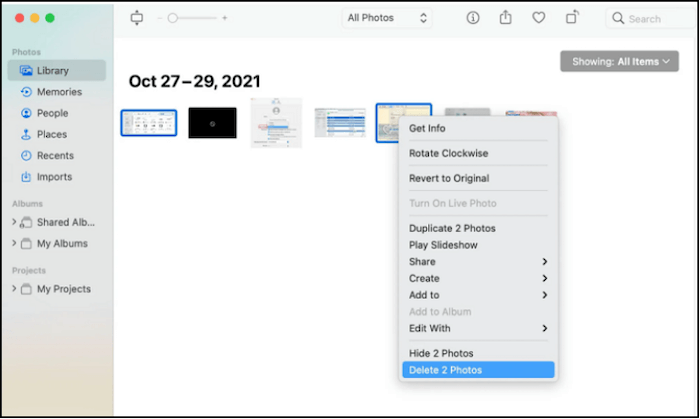Expand the My Projects group
This screenshot has height=419, width=700.
point(14,289)
